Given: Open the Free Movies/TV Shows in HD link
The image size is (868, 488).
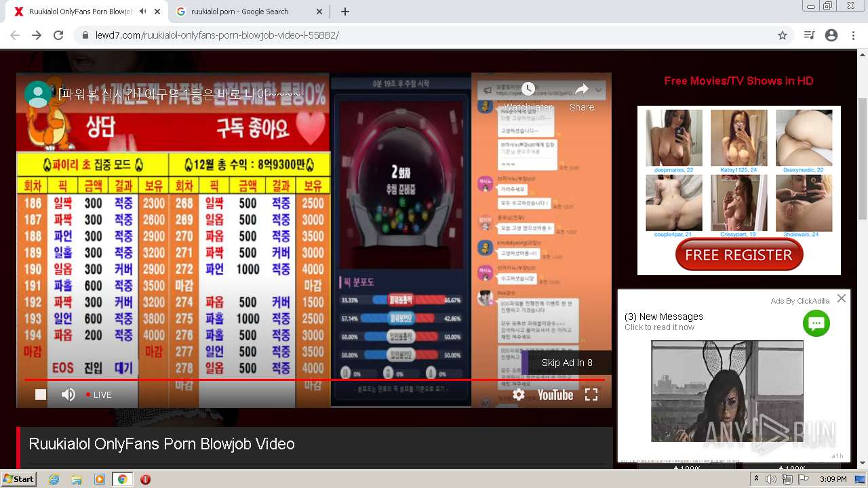Looking at the screenshot, I should click(738, 81).
